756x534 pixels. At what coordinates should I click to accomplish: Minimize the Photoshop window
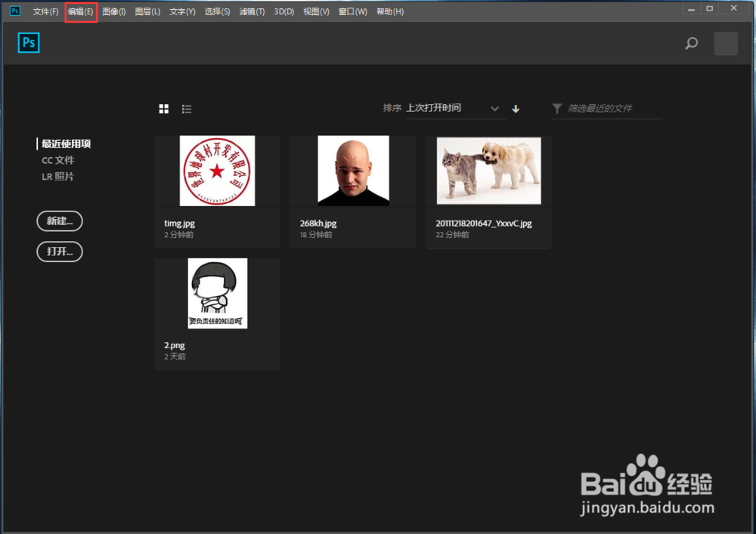tap(692, 8)
